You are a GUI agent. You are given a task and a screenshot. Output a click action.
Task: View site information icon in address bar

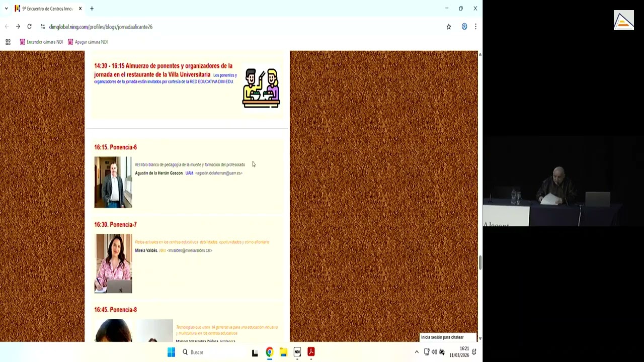coord(43,27)
